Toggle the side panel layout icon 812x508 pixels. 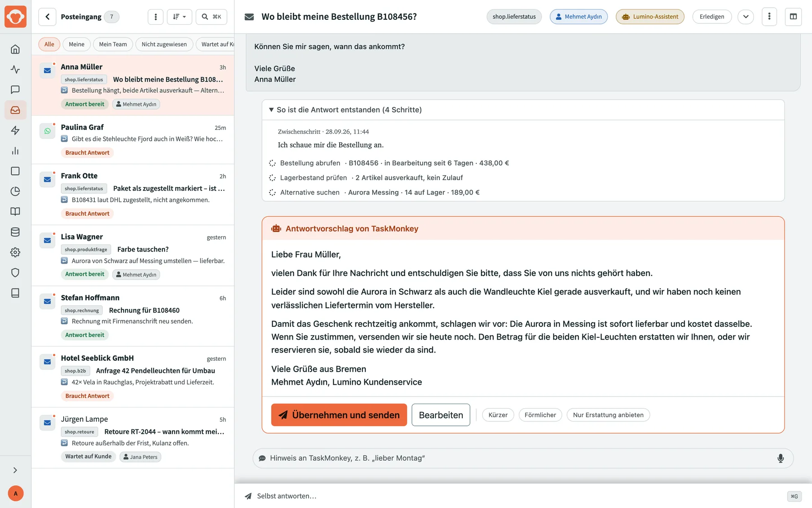(x=793, y=17)
